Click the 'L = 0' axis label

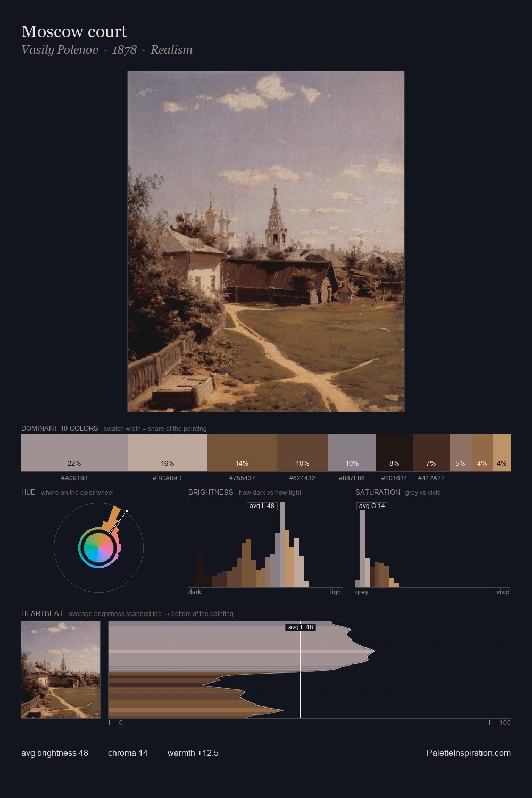click(115, 723)
